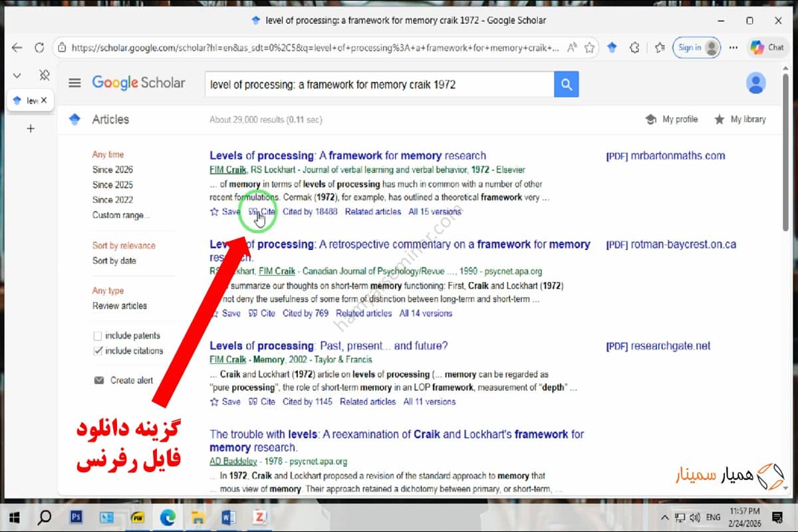
Task: Filter results Since 2022
Action: coord(112,199)
